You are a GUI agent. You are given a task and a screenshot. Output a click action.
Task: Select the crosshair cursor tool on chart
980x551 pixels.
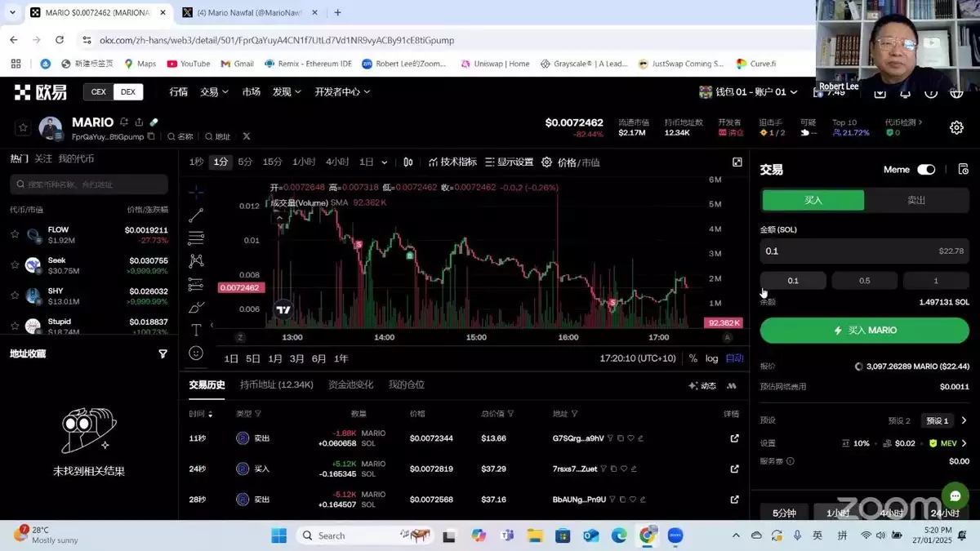tap(196, 192)
